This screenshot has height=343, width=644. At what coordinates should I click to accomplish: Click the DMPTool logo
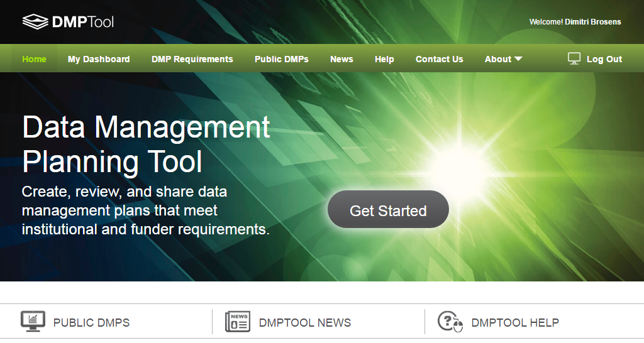click(x=68, y=22)
